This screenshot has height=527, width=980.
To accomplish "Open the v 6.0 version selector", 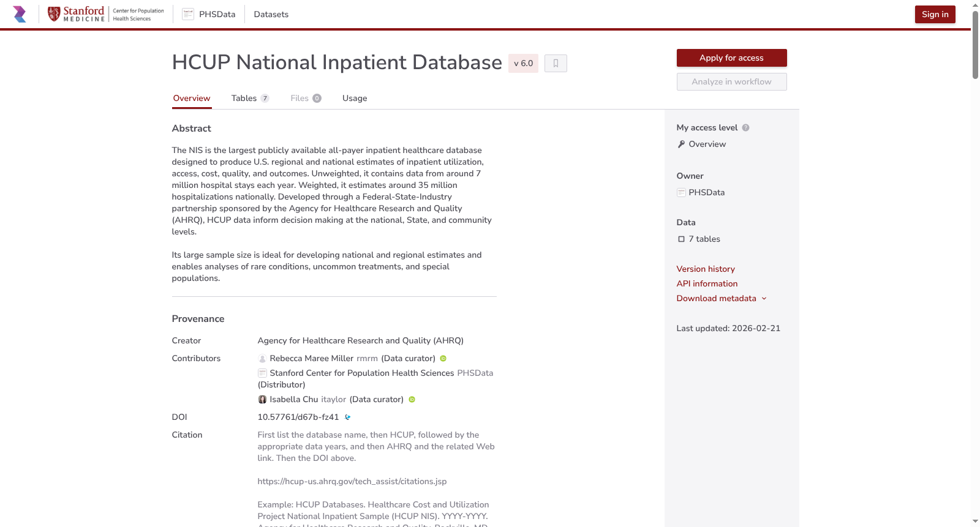I will click(x=523, y=63).
